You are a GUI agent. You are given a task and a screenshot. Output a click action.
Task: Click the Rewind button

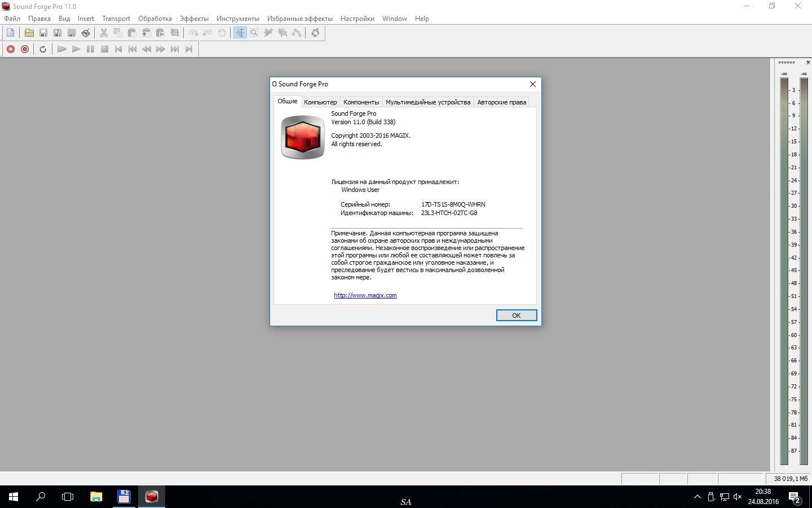pos(147,49)
